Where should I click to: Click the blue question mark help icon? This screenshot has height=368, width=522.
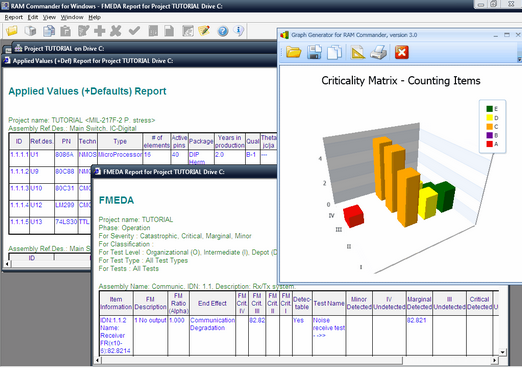223,31
